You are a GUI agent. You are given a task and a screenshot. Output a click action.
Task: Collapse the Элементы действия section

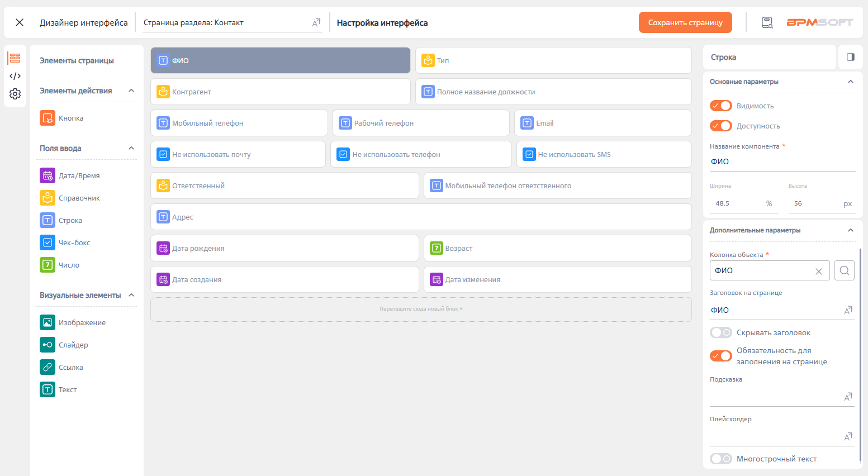(131, 91)
